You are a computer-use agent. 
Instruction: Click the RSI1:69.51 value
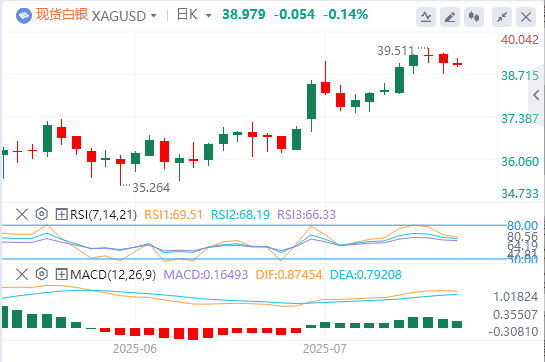click(173, 215)
